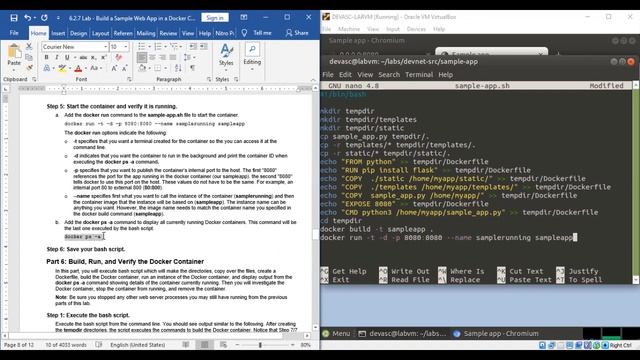640x360 pixels.
Task: Increase font size with the grow-font icon
Action: [114, 68]
